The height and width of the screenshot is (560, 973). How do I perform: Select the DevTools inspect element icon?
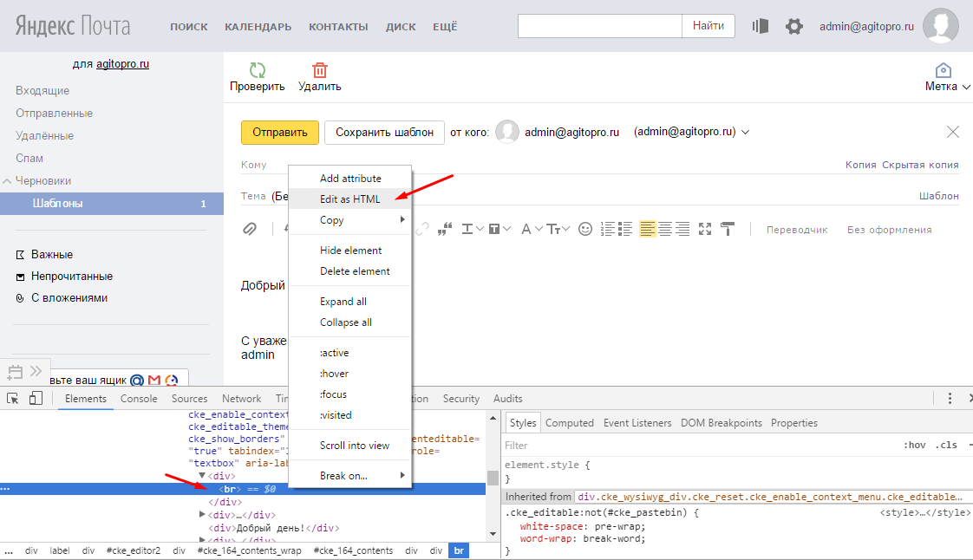coord(13,399)
